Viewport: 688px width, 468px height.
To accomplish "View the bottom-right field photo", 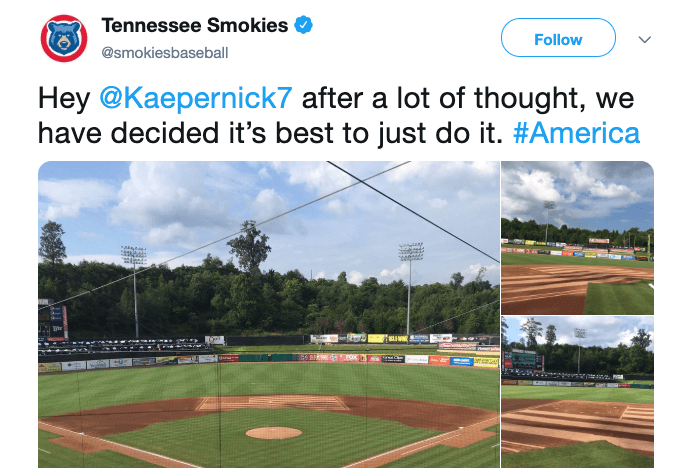I will [577, 392].
